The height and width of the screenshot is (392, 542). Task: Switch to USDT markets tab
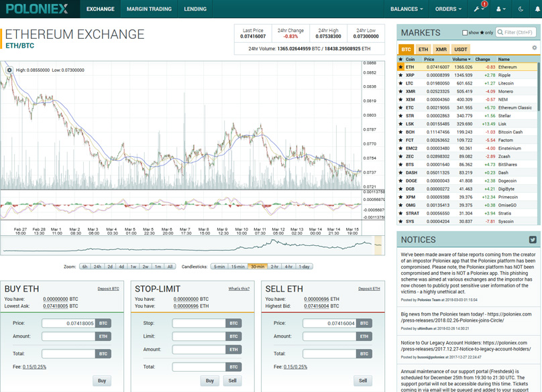[x=461, y=49]
